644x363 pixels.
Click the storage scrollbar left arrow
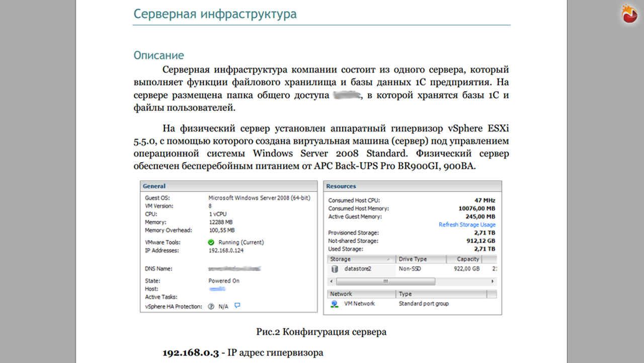click(332, 281)
